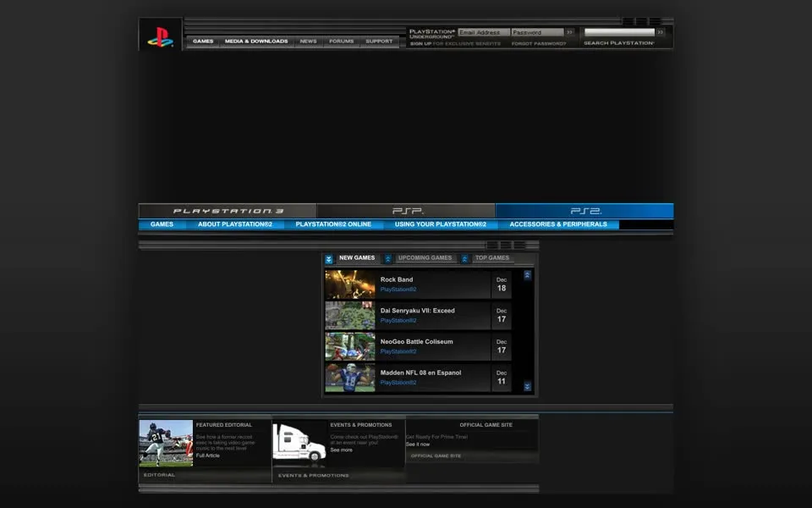Select the PS2 platform tab
This screenshot has width=812, height=508.
pyautogui.click(x=584, y=211)
